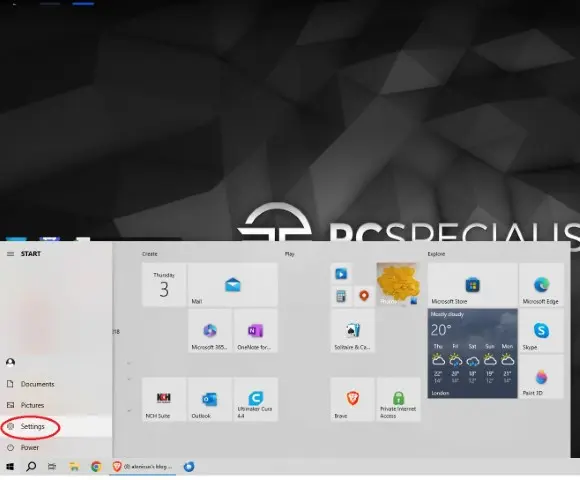
Task: Open the Power options
Action: tap(56, 447)
